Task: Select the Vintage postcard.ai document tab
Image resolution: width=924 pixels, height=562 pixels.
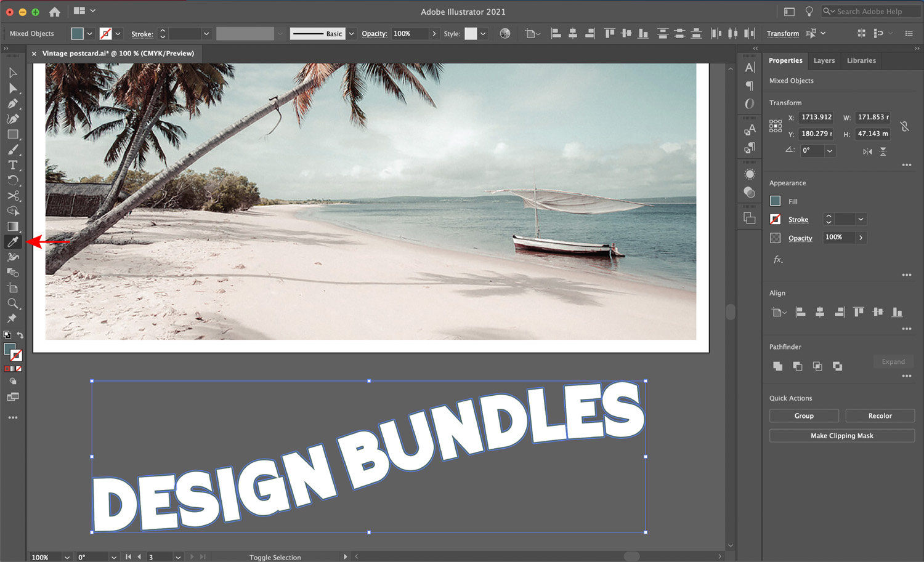Action: click(x=118, y=54)
